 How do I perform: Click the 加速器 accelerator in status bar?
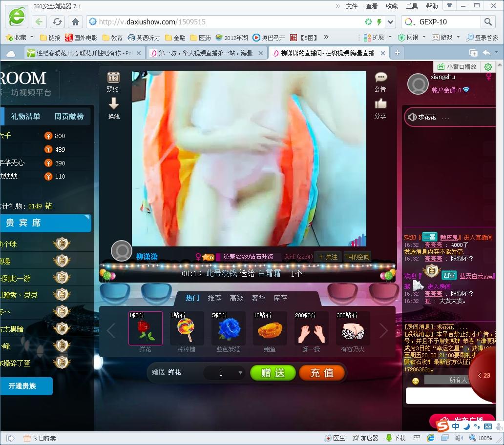[365, 438]
